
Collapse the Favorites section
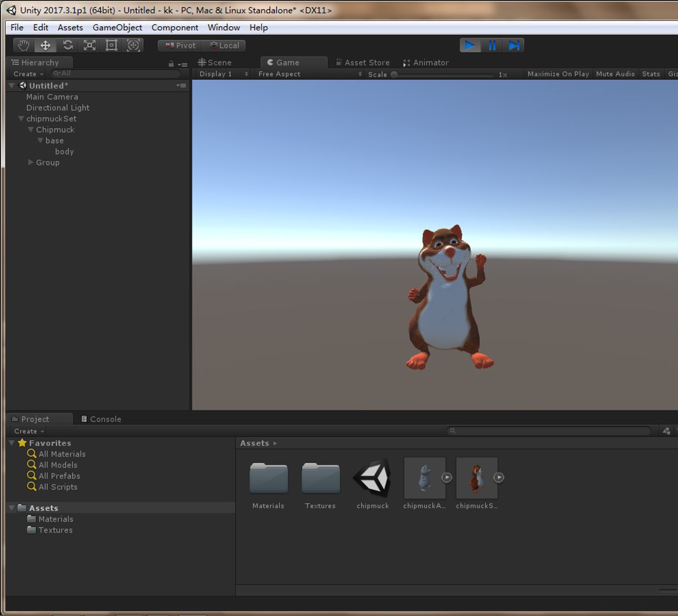pyautogui.click(x=12, y=443)
